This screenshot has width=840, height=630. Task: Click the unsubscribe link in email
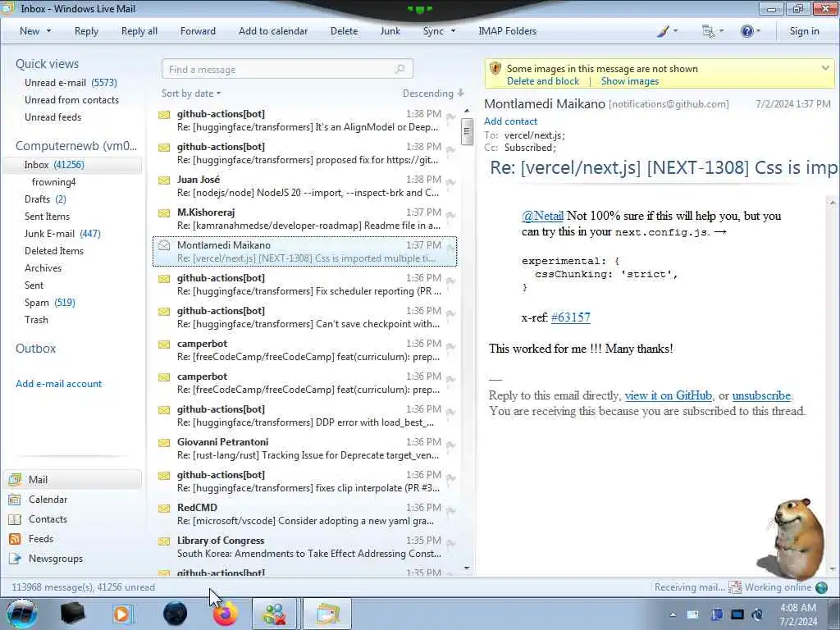(x=761, y=395)
